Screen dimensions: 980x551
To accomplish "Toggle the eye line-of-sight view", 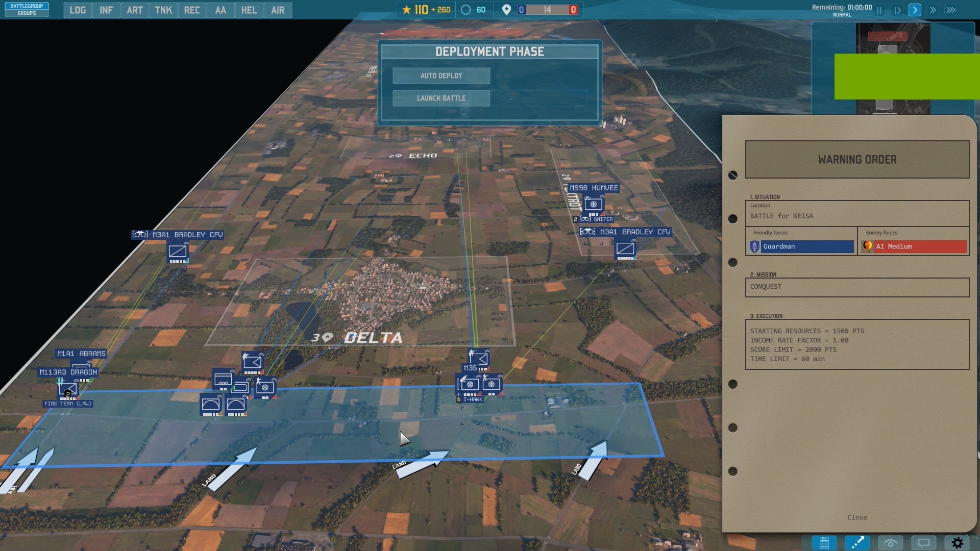I will [x=890, y=543].
